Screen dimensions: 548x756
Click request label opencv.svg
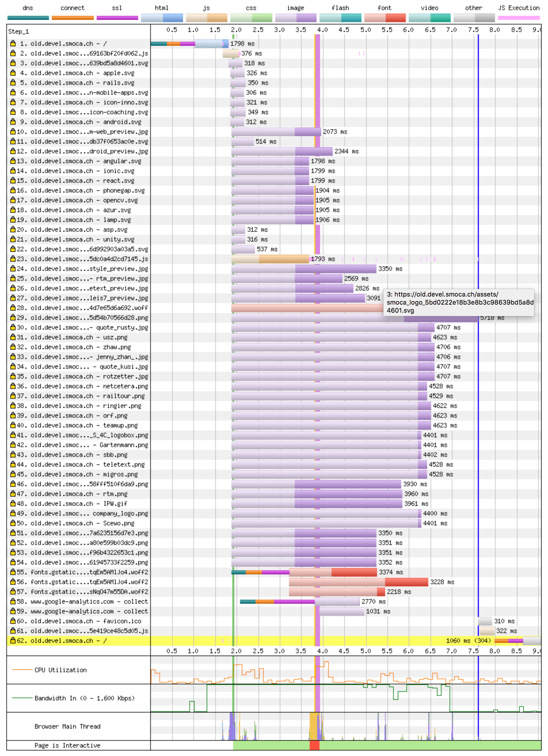coord(84,200)
